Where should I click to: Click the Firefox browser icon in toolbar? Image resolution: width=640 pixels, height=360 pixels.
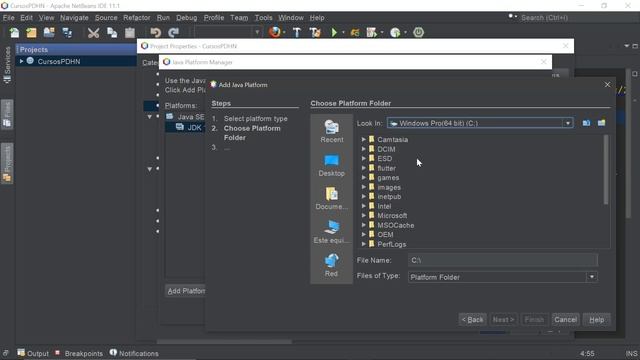275,32
